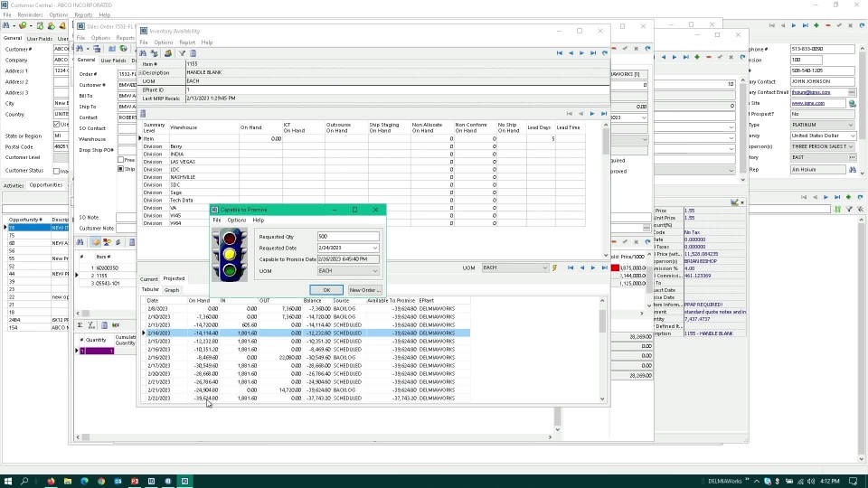The image size is (868, 488).
Task: Click the calculator icon in Inventory Availability toolbar
Action: click(193, 53)
